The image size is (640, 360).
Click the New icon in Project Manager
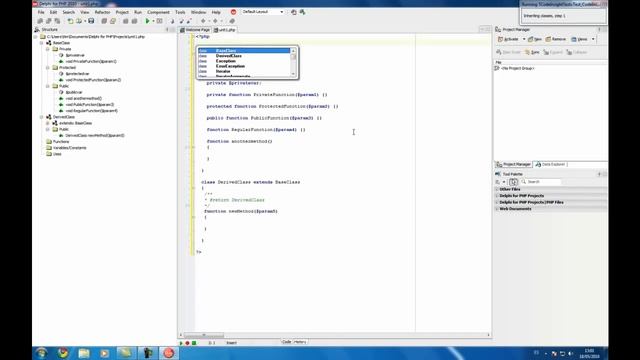(531, 39)
